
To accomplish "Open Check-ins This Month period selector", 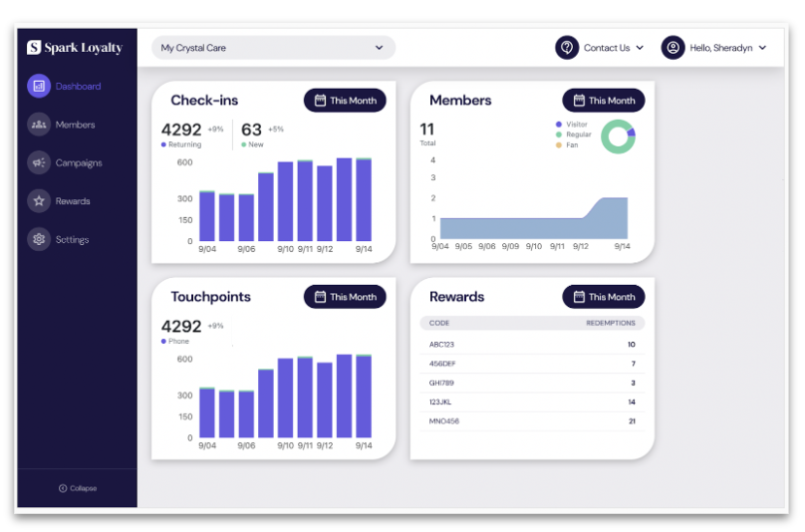I will coord(345,101).
